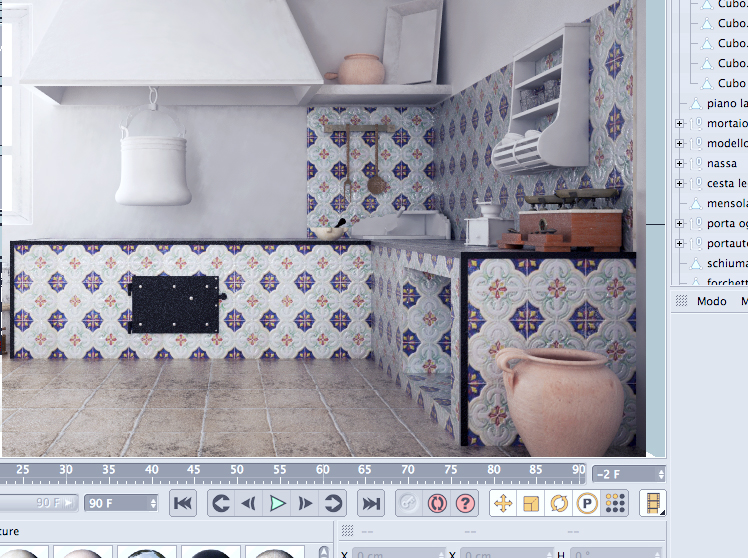Click frame 60 on the timeline ruler
This screenshot has height=558, width=748.
322,469
